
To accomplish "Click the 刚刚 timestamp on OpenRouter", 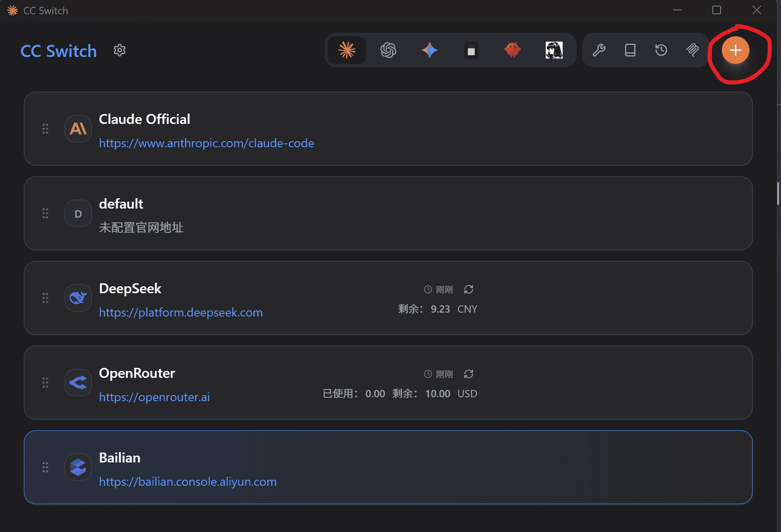I will coord(444,374).
